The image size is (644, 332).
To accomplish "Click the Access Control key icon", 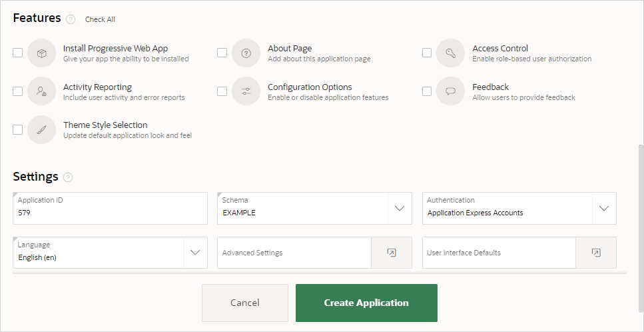I will pyautogui.click(x=450, y=53).
